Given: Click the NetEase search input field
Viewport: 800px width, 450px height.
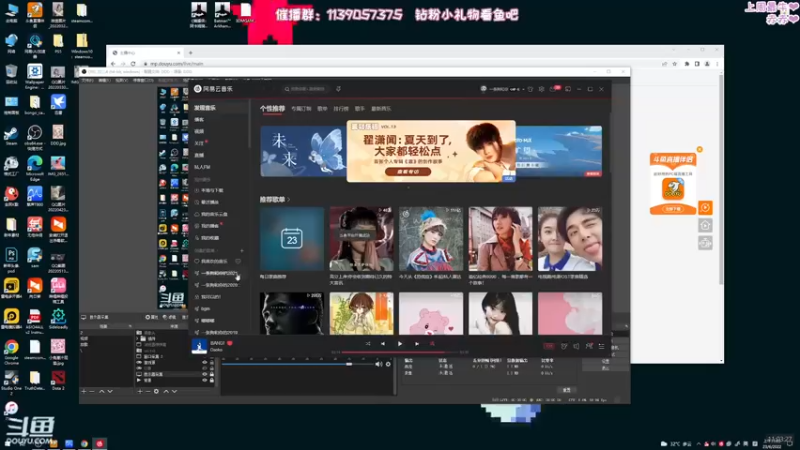Looking at the screenshot, I should (x=306, y=89).
